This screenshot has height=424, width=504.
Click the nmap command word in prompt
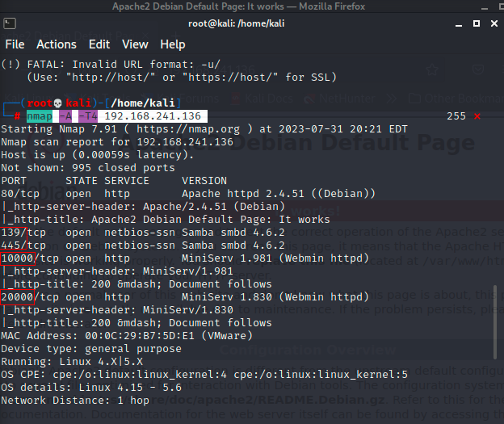tap(40, 116)
